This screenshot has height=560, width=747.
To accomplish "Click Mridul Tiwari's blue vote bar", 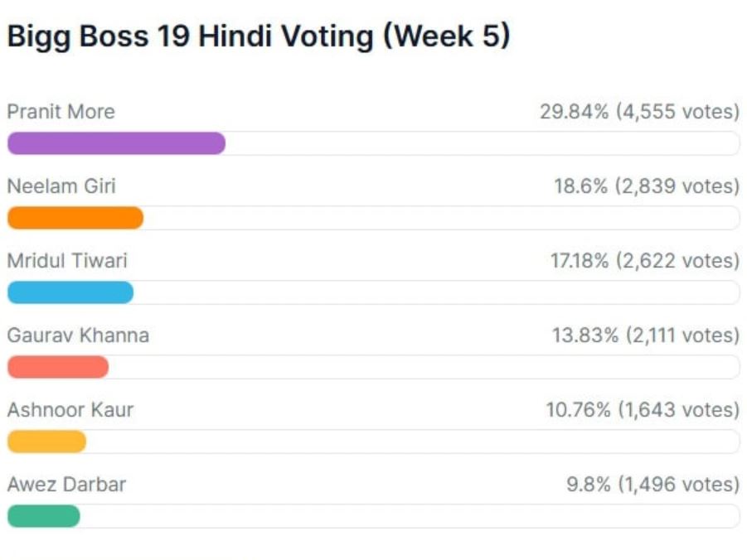I will pos(70,292).
